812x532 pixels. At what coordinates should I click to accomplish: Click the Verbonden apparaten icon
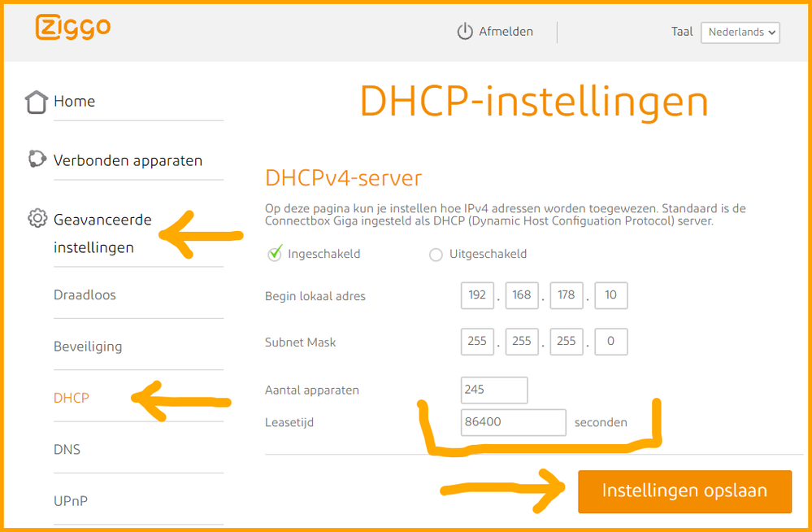(x=37, y=159)
